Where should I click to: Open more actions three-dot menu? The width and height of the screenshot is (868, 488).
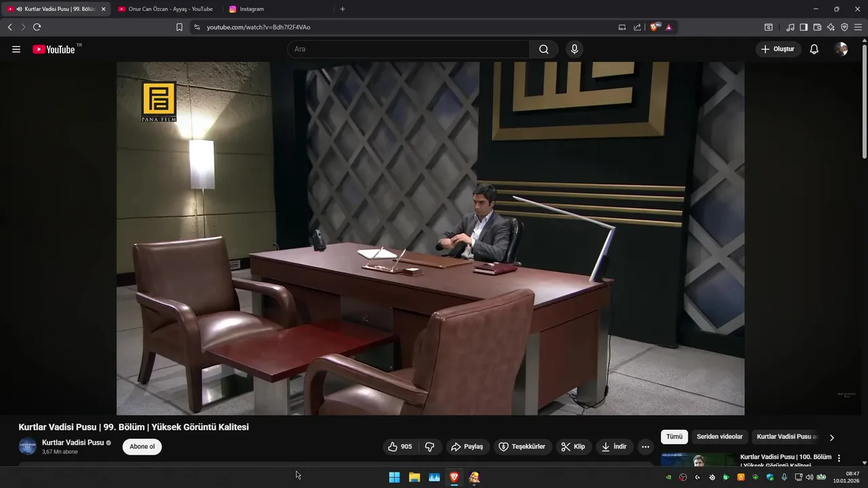point(646,447)
